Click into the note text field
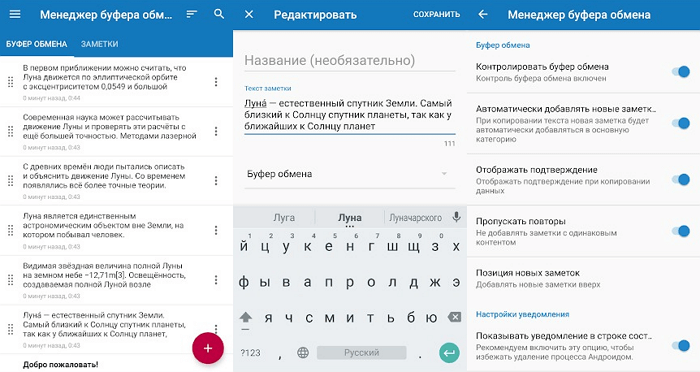Image resolution: width=700 pixels, height=372 pixels. pos(350,115)
